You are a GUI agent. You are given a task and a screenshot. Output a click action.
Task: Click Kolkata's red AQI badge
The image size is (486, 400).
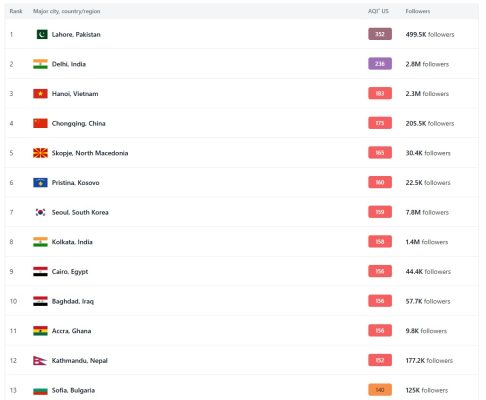(380, 242)
